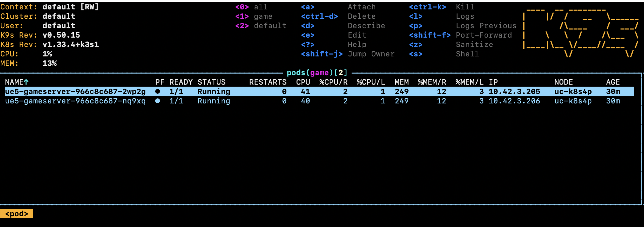Click the Logs command hint

(x=465, y=16)
